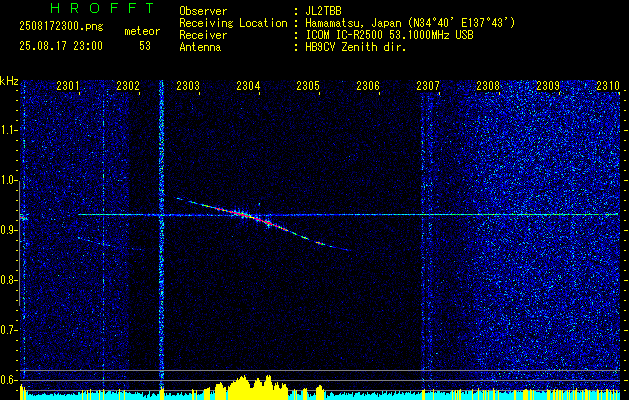Click the 2308 time marker
This screenshot has height=400, width=629.
point(488,85)
